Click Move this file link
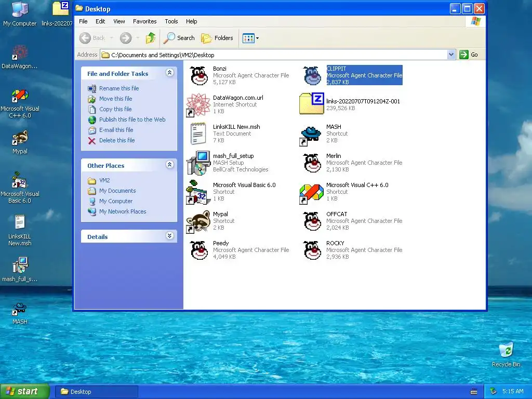The height and width of the screenshot is (399, 532). 116,99
